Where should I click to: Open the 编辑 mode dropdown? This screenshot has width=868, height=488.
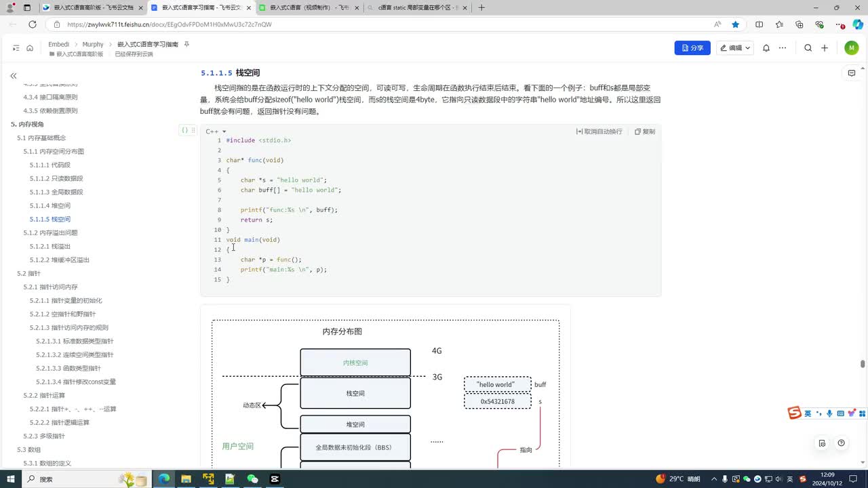click(735, 48)
